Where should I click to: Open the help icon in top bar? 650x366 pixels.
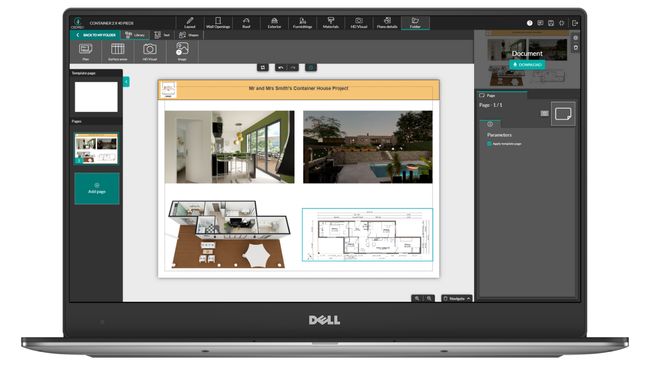tap(529, 23)
